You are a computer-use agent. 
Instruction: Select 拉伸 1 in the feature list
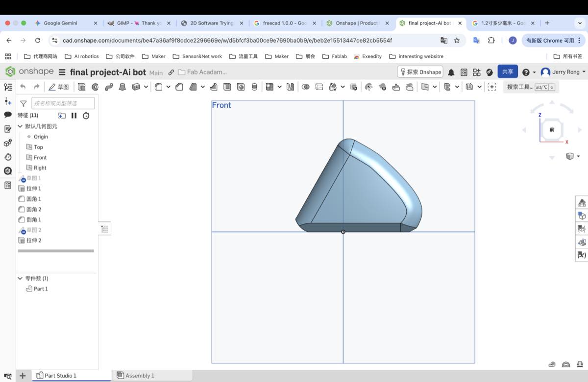click(34, 189)
